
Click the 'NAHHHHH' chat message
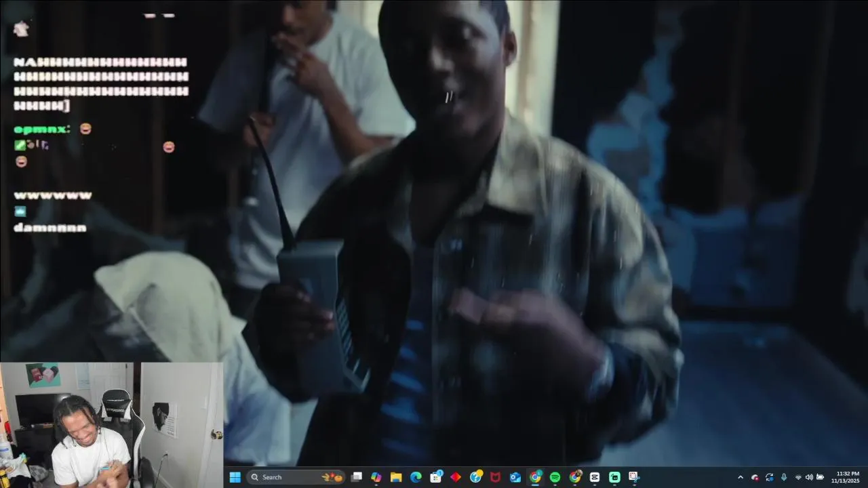(101, 84)
